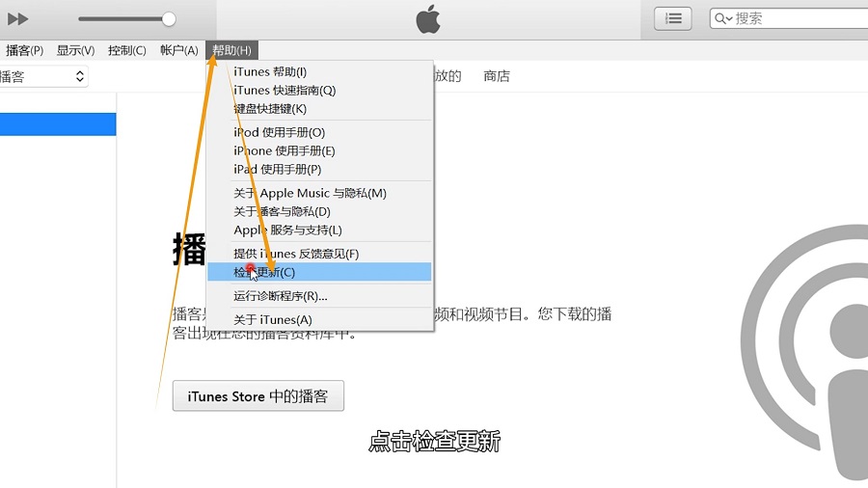The width and height of the screenshot is (868, 488).
Task: Open iPad 使用手册(P)
Action: (319, 170)
